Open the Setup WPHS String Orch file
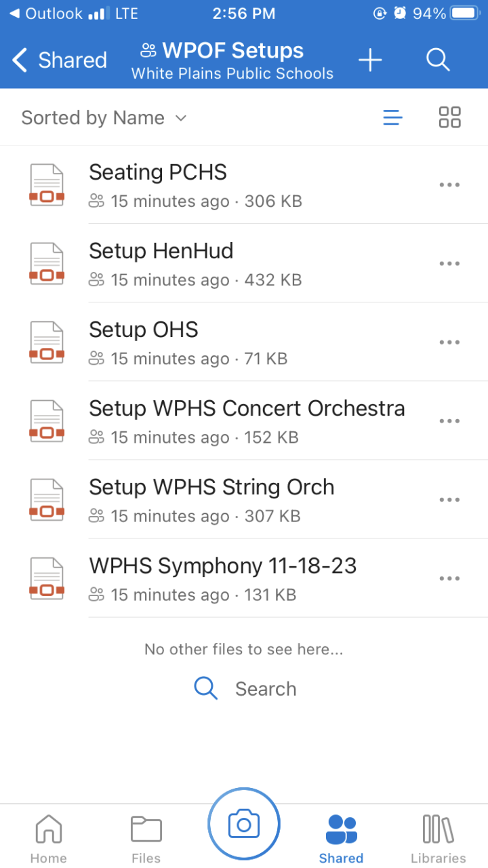 click(x=211, y=488)
